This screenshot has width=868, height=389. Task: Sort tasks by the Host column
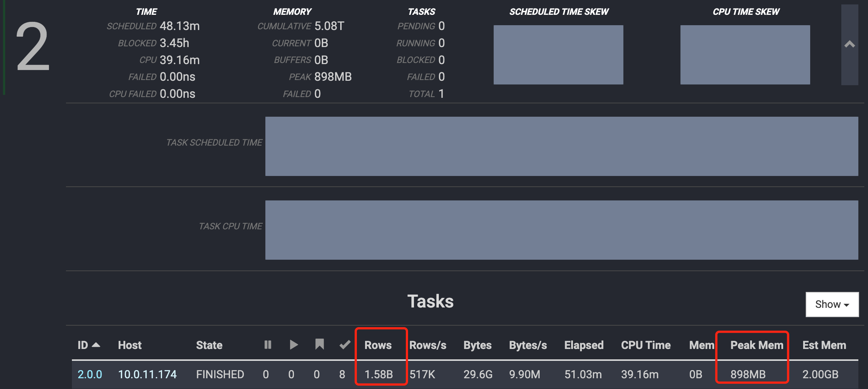coord(130,345)
